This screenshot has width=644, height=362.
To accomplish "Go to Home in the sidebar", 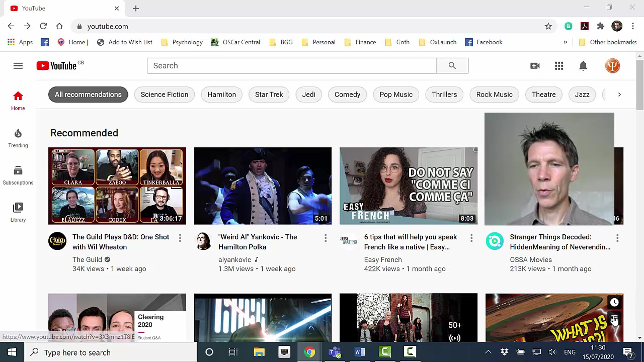I will tap(18, 101).
